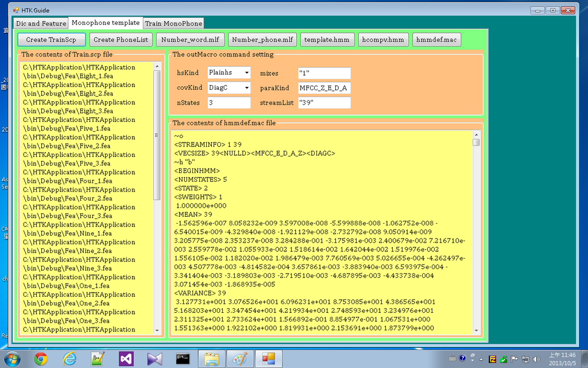Click the hmmdef.mac scroll-up arrow

point(476,135)
